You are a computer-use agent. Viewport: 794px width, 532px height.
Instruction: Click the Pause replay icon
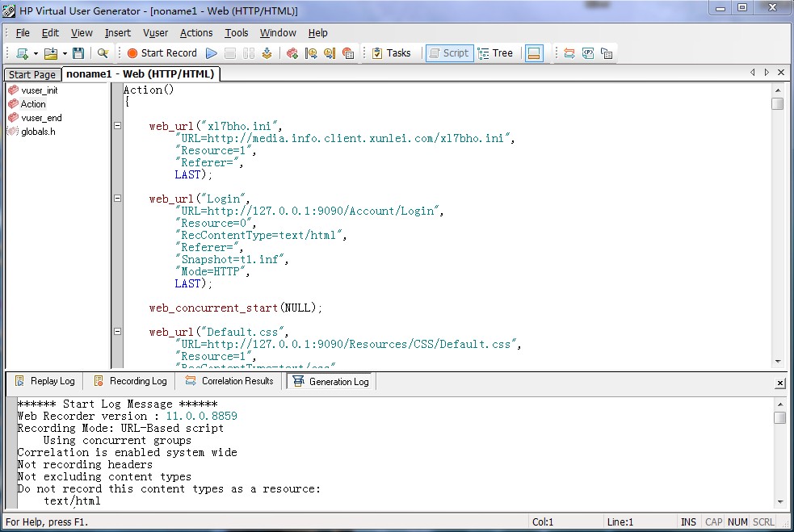[x=249, y=53]
